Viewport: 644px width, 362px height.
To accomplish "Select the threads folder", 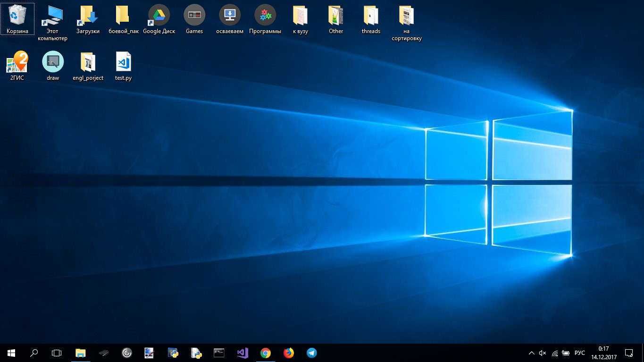I will pos(371,19).
